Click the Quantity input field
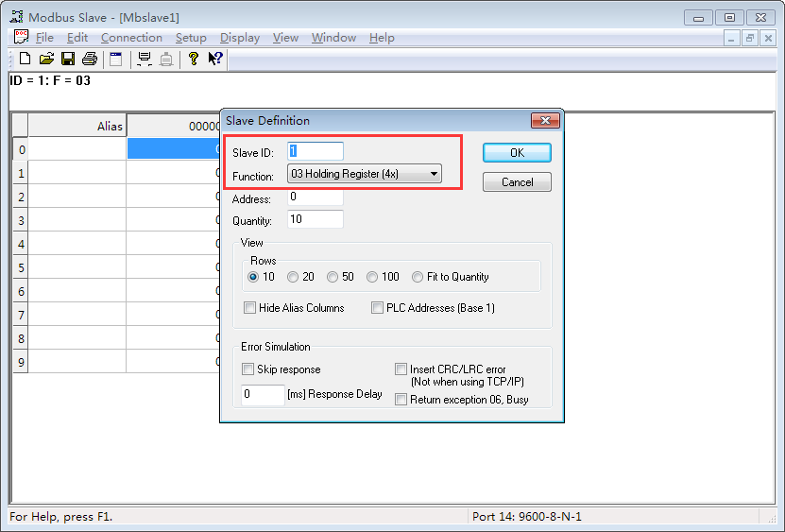The image size is (785, 532). 316,219
